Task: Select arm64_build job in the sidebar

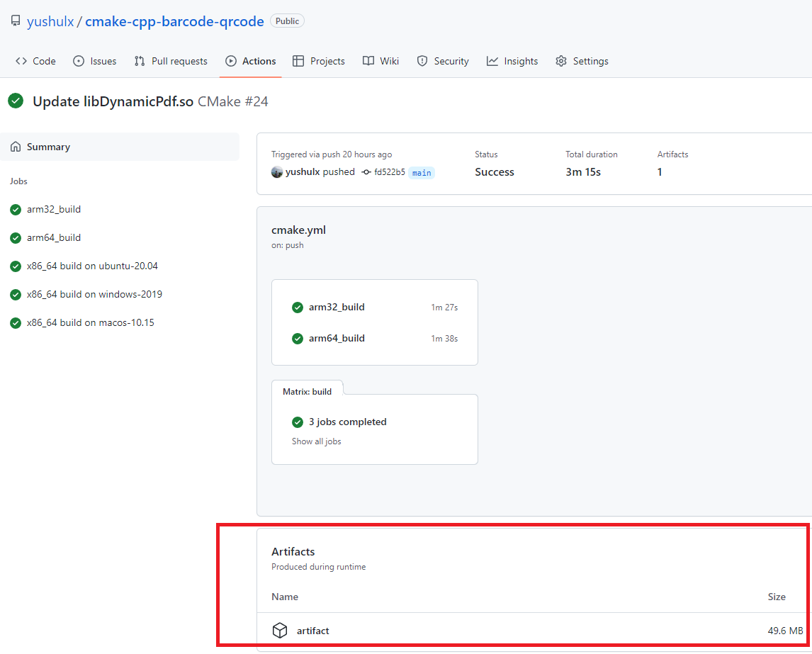Action: (x=54, y=238)
